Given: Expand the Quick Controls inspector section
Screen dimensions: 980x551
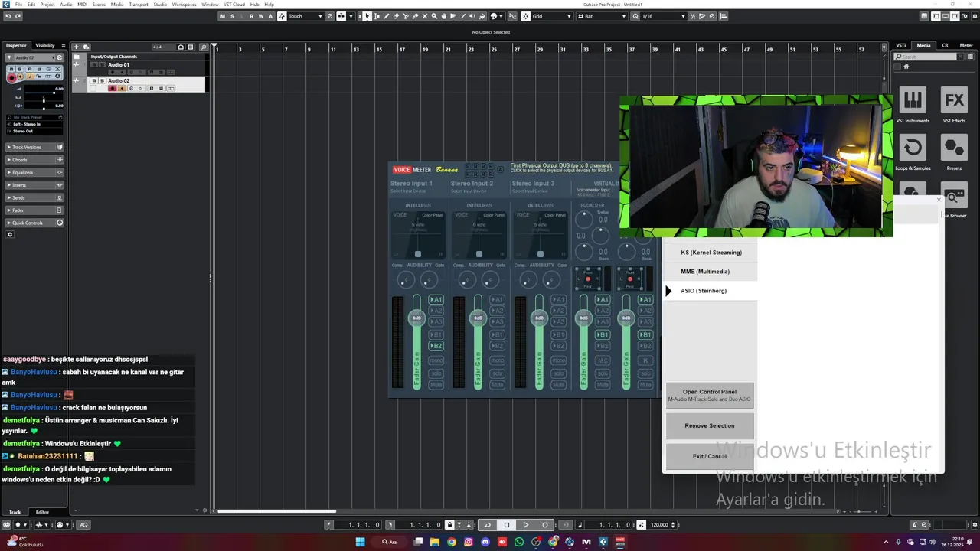Looking at the screenshot, I should click(x=35, y=223).
